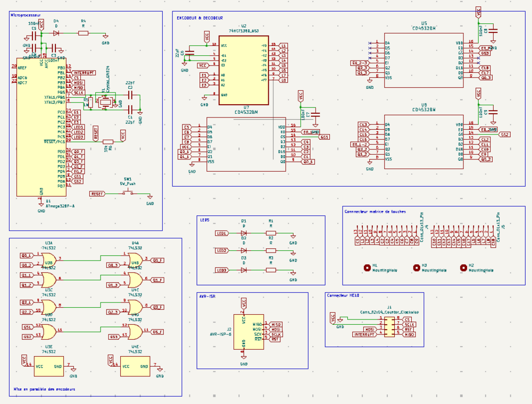The image size is (532, 404).
Task: Click the ATmega328P-A value text
Action: [x=60, y=206]
